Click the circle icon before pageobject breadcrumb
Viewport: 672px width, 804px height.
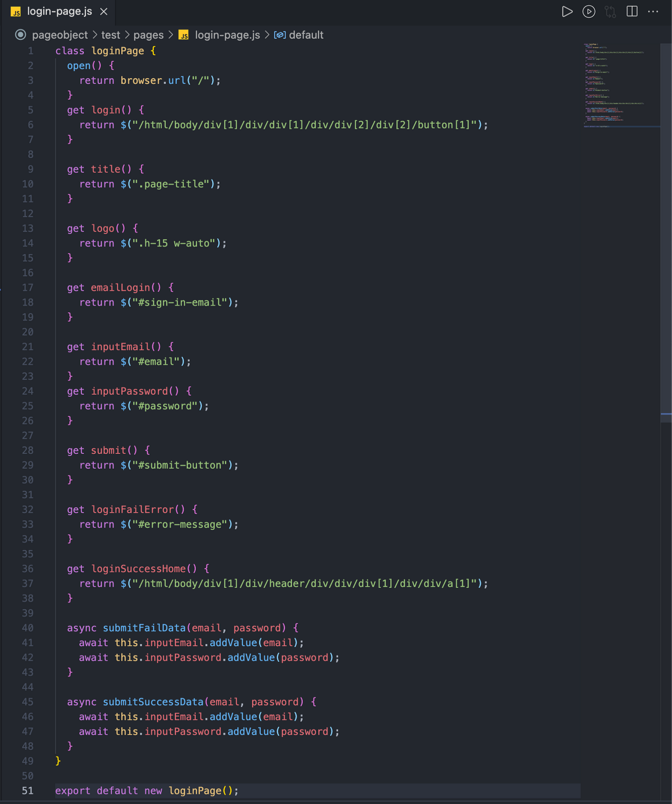point(20,35)
